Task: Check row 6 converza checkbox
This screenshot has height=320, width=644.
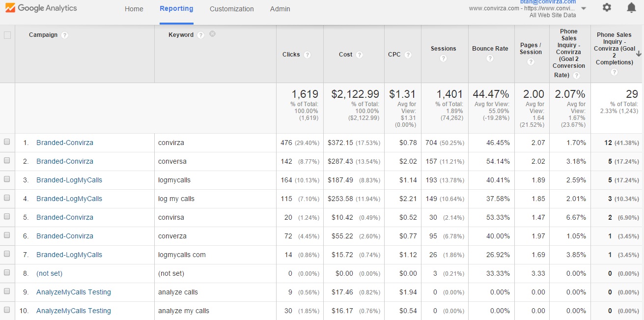Action: pos(7,235)
